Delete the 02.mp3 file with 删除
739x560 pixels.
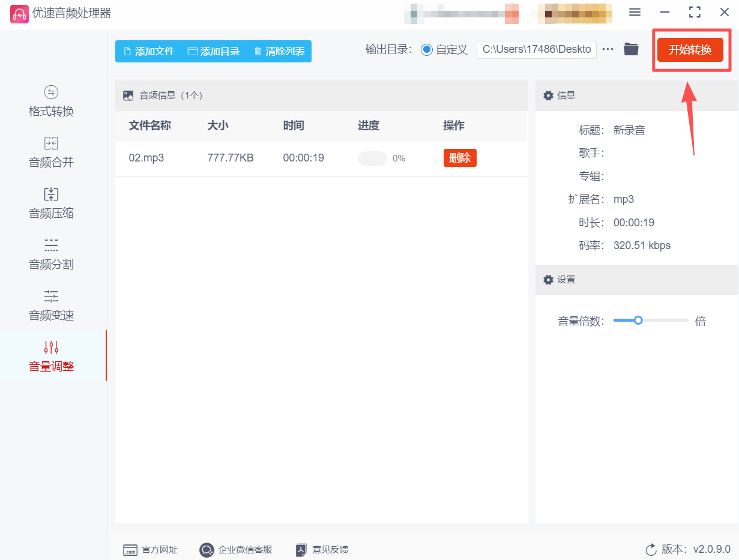(460, 158)
